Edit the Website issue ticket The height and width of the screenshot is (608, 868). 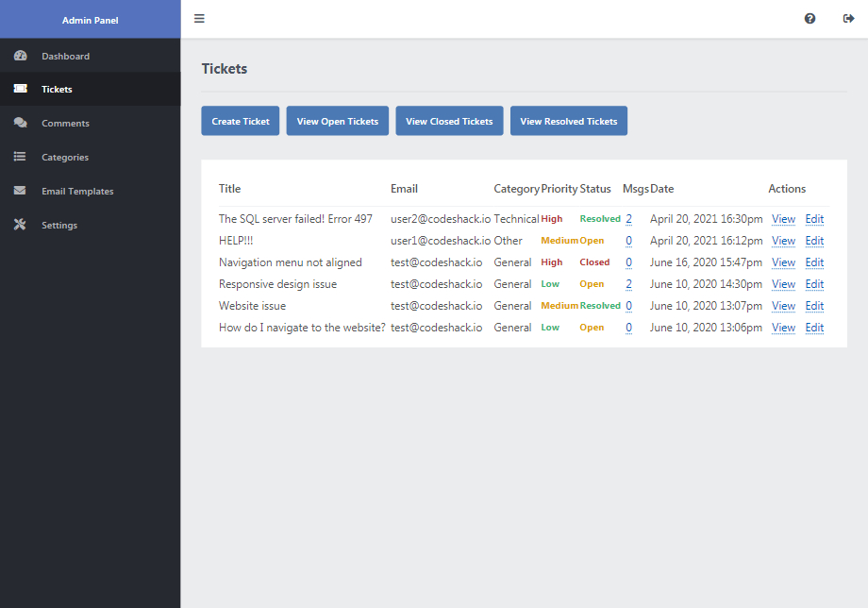pyautogui.click(x=814, y=306)
